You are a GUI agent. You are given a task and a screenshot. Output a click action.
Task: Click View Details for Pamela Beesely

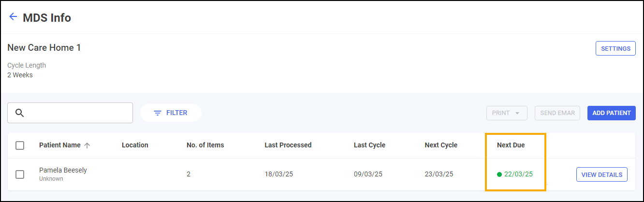[x=601, y=174]
